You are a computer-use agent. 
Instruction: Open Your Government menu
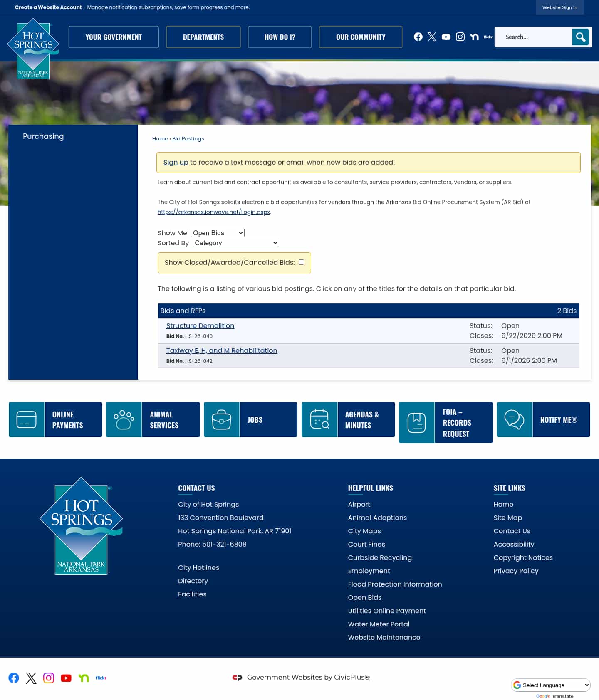[x=114, y=37]
